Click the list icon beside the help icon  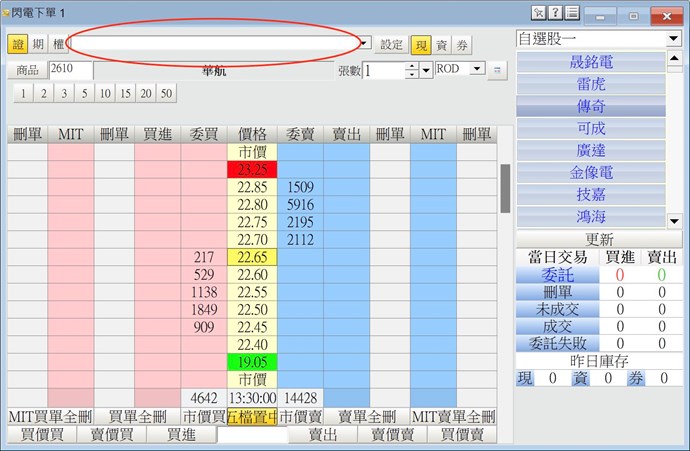[x=571, y=13]
